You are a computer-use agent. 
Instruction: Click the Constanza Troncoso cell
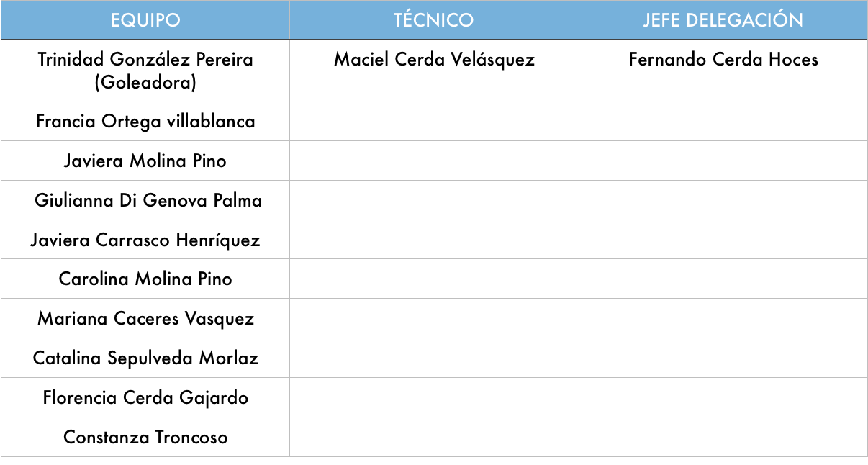[145, 437]
